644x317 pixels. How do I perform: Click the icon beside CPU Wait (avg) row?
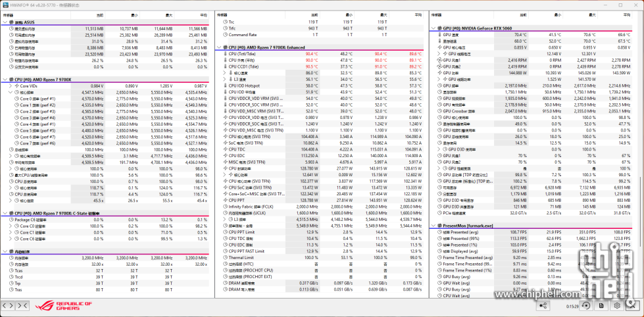click(439, 296)
